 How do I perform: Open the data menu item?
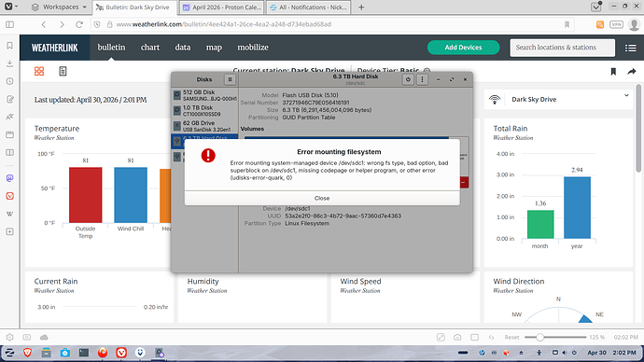pos(183,48)
